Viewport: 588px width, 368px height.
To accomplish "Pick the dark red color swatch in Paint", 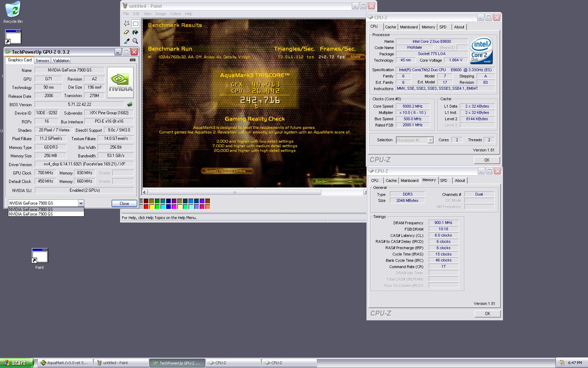I will click(x=146, y=201).
